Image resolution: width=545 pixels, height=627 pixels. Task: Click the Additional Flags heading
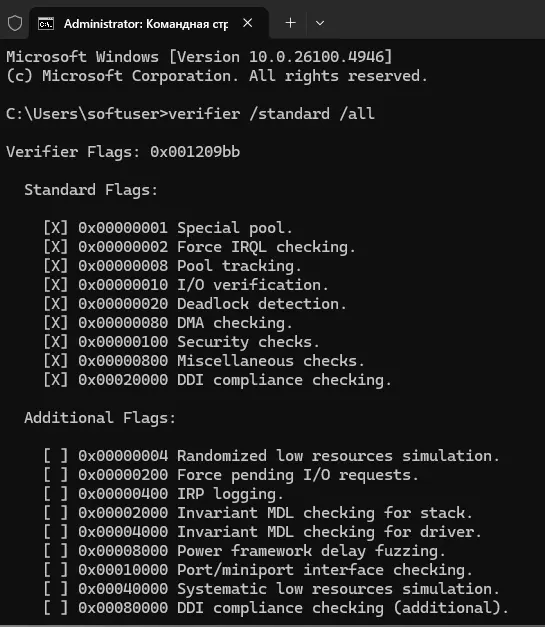coord(100,418)
